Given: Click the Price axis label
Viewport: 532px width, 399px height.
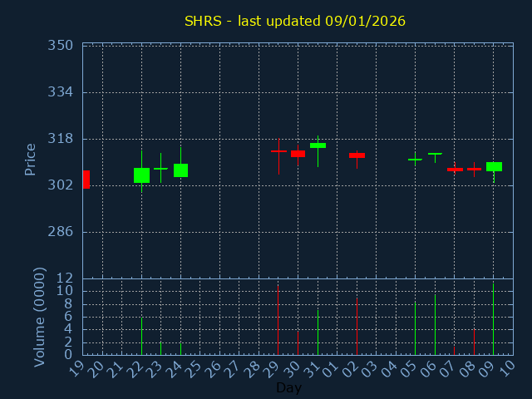Looking at the screenshot, I should 31,159.
